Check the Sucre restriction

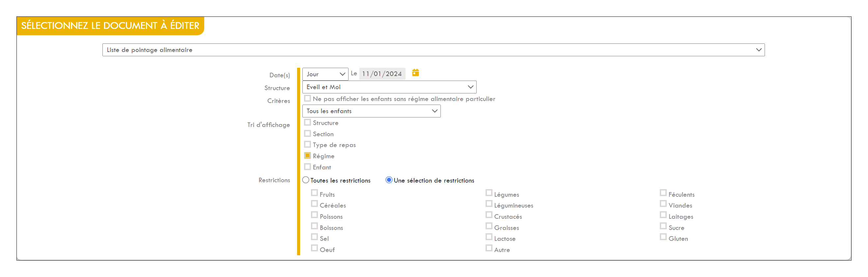click(x=663, y=226)
